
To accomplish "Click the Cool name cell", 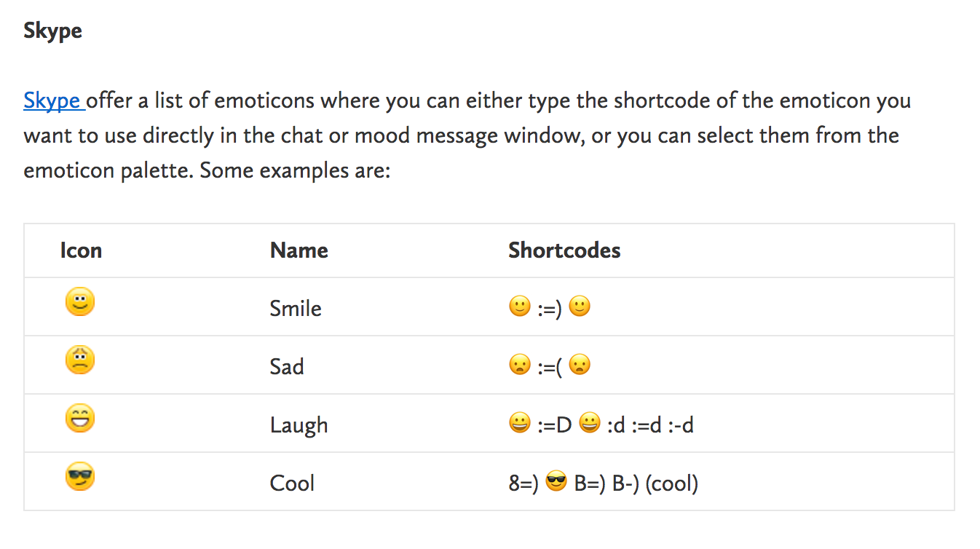I will coord(292,483).
